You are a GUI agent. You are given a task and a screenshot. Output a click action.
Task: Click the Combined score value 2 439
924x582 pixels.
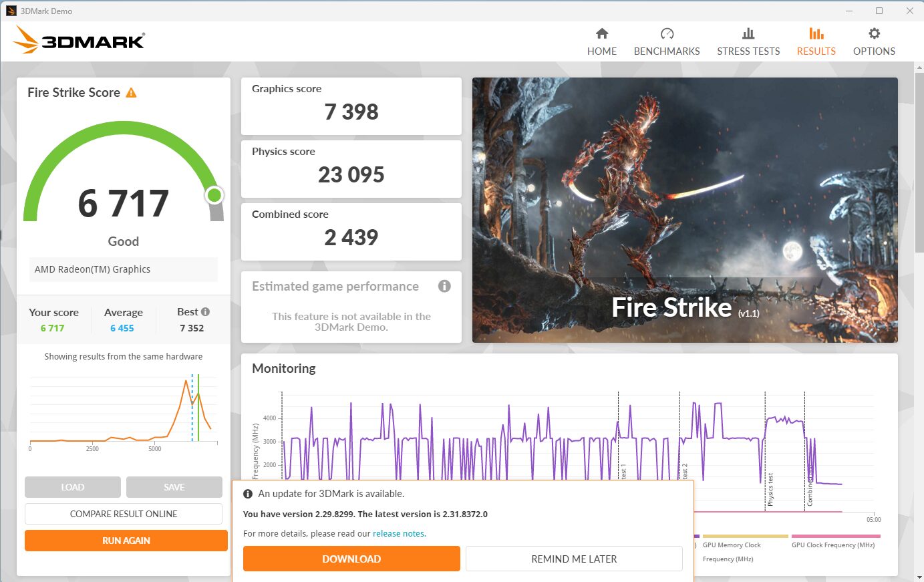pos(351,237)
